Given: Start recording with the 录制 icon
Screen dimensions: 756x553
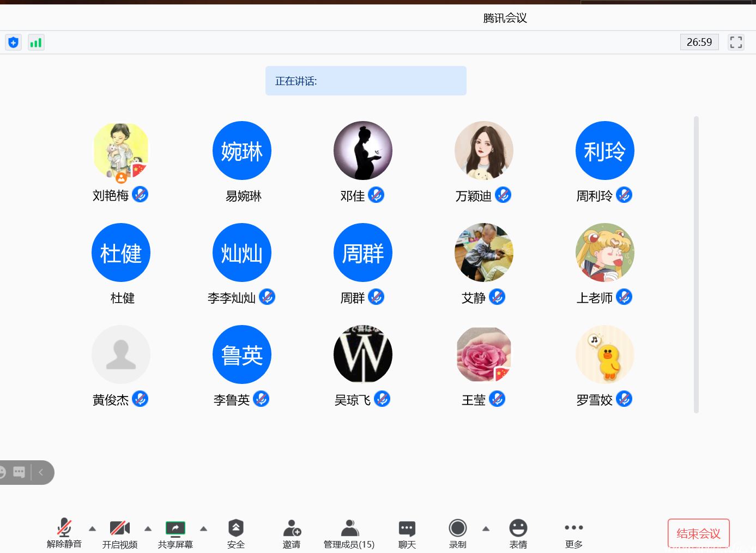Looking at the screenshot, I should [x=457, y=528].
